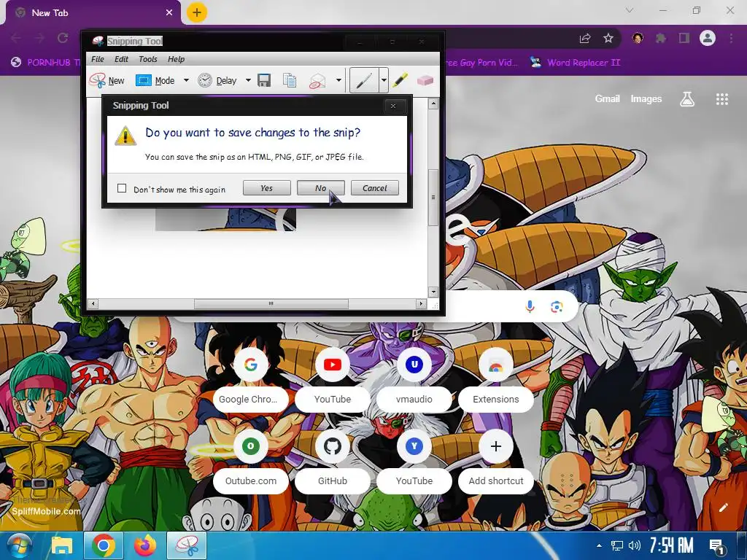The image size is (747, 560).
Task: Click New snip button in Snipping Tool
Action: [107, 80]
